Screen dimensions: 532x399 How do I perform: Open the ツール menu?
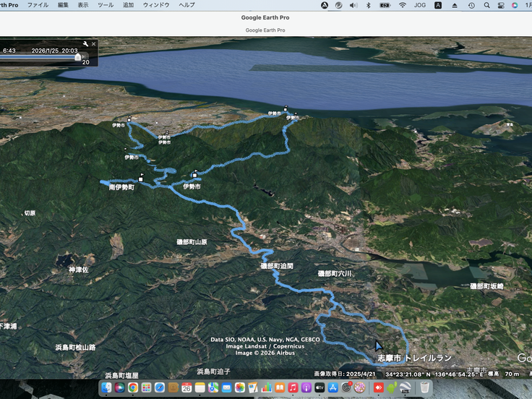(105, 5)
